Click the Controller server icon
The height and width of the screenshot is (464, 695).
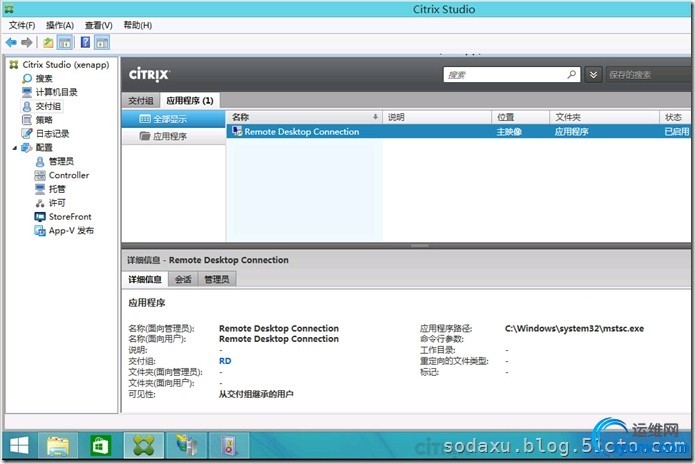pos(40,175)
